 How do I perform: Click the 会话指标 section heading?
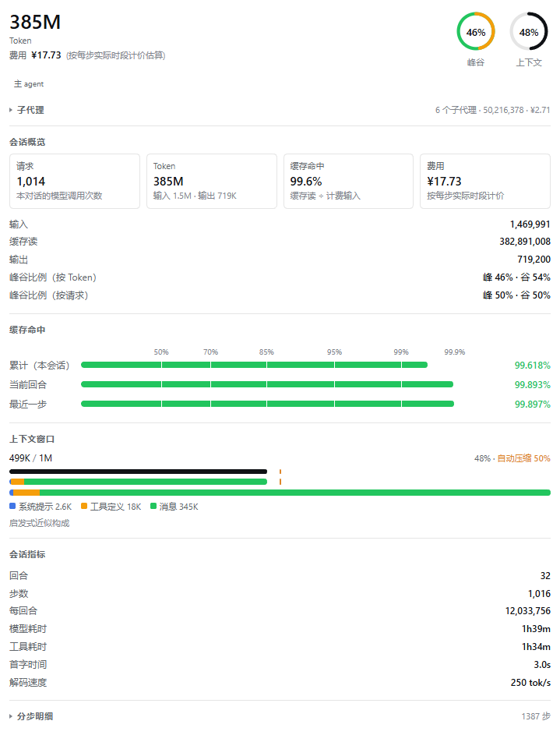(x=27, y=554)
